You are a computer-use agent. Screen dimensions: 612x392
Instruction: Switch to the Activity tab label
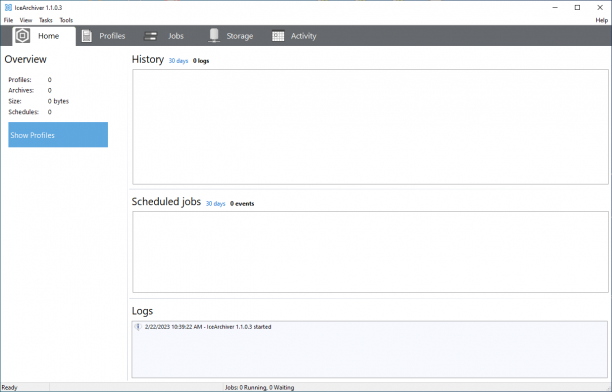[x=303, y=36]
